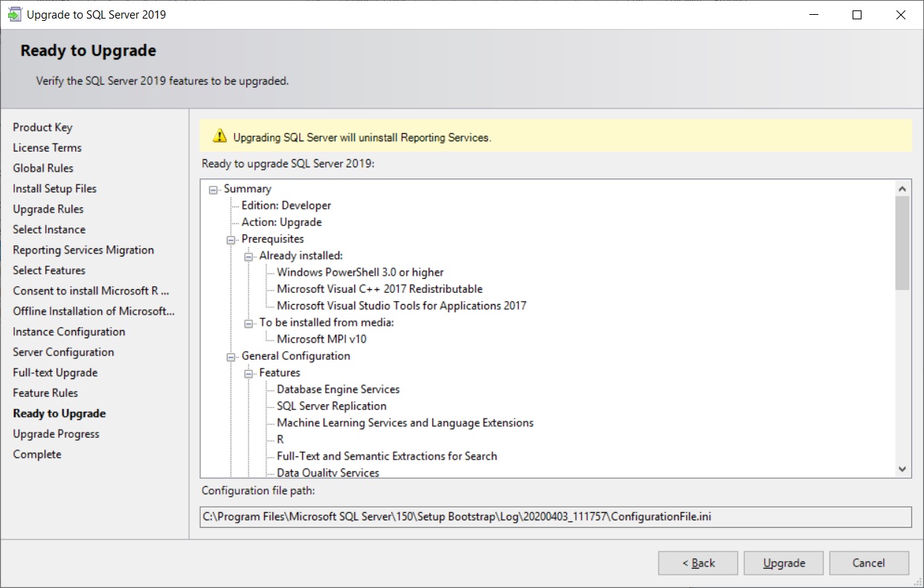Go to the Full-text Upgrade step
Image resolution: width=924 pixels, height=588 pixels.
55,372
